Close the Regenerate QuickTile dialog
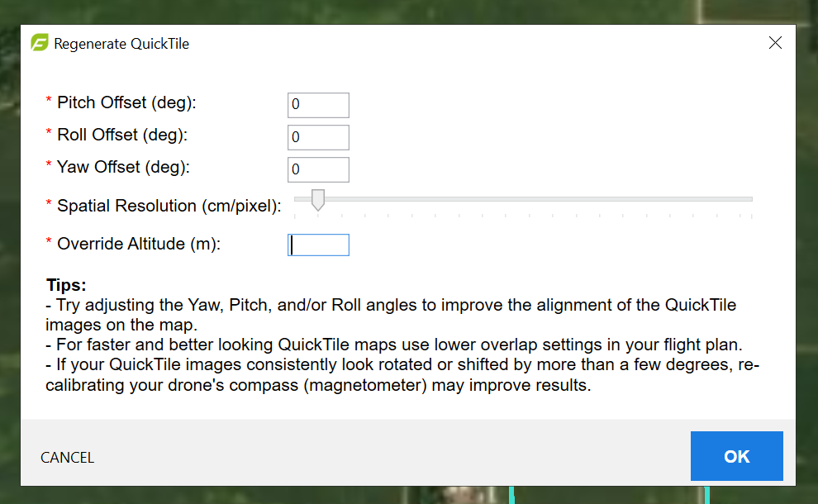Screen dimensions: 818x504 point(775,43)
